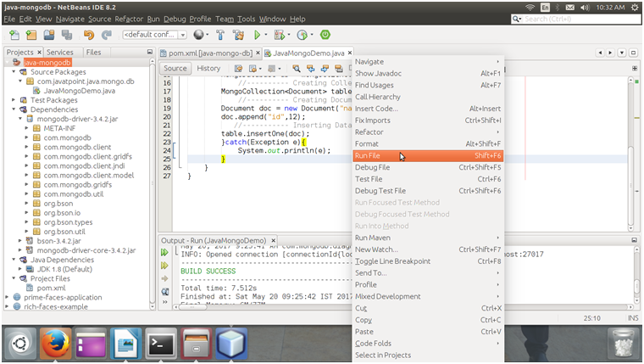
Task: Click the New Project toolbar icon
Action: click(31, 35)
